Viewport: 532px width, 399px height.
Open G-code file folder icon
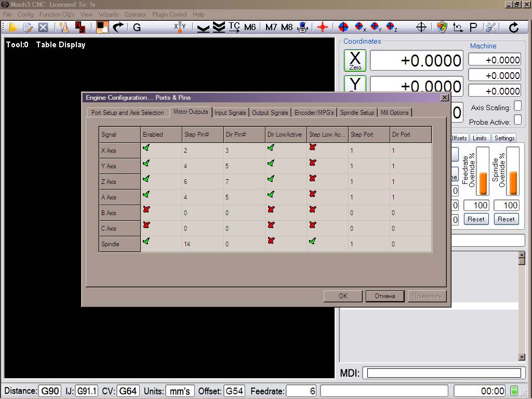coord(12,27)
